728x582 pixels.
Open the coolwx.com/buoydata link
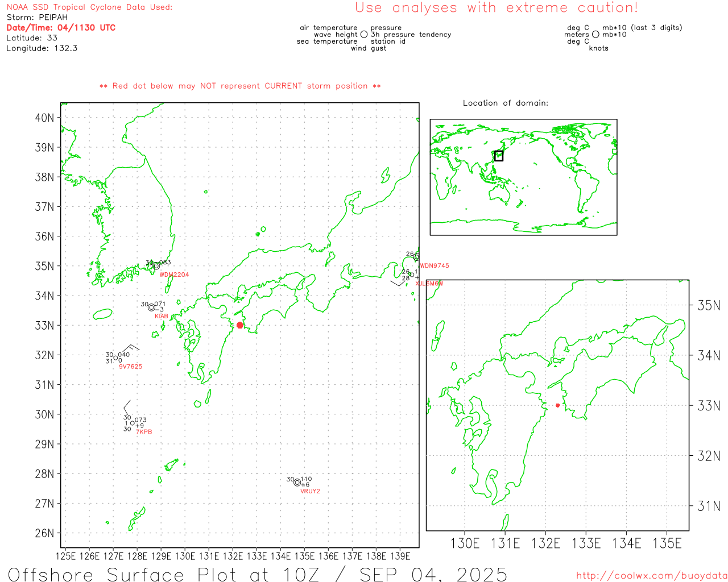click(x=652, y=576)
